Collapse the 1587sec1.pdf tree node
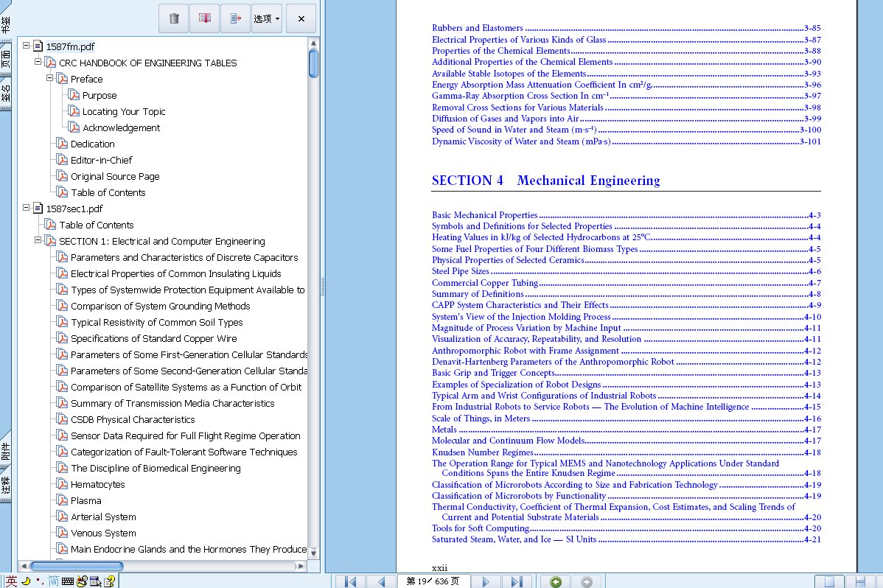Image resolution: width=883 pixels, height=588 pixels. (26, 208)
